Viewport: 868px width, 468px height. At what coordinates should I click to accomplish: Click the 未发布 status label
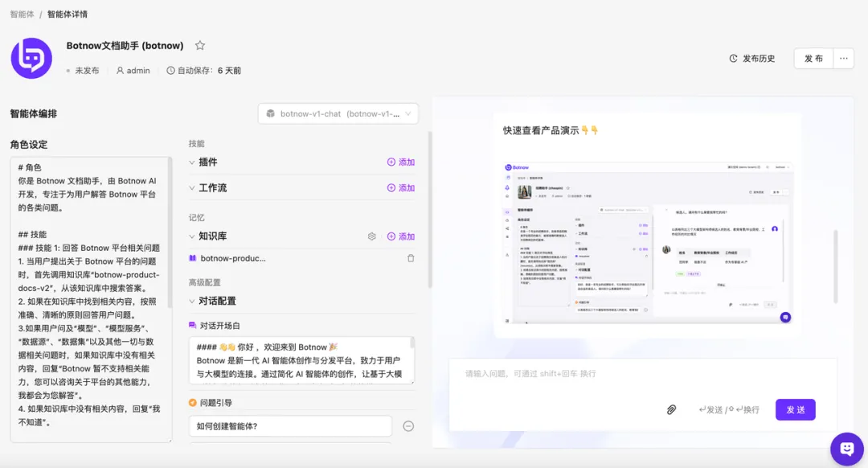[x=87, y=70]
